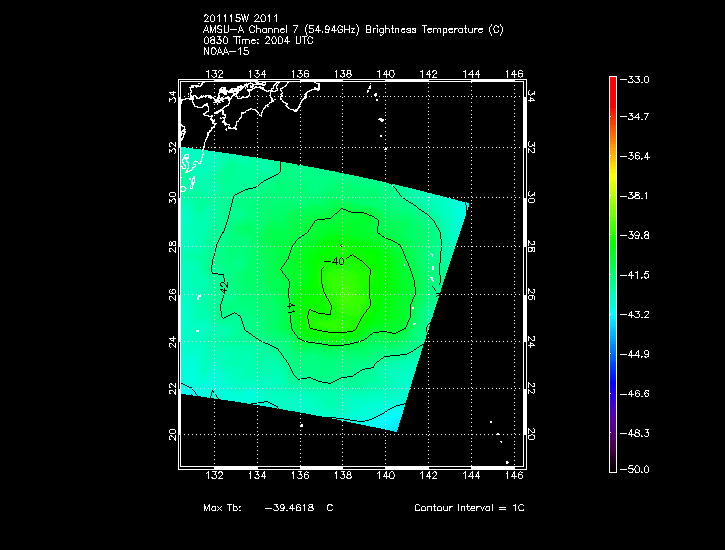Click the 34 latitude label on left axis
The image size is (725, 550).
[173, 98]
